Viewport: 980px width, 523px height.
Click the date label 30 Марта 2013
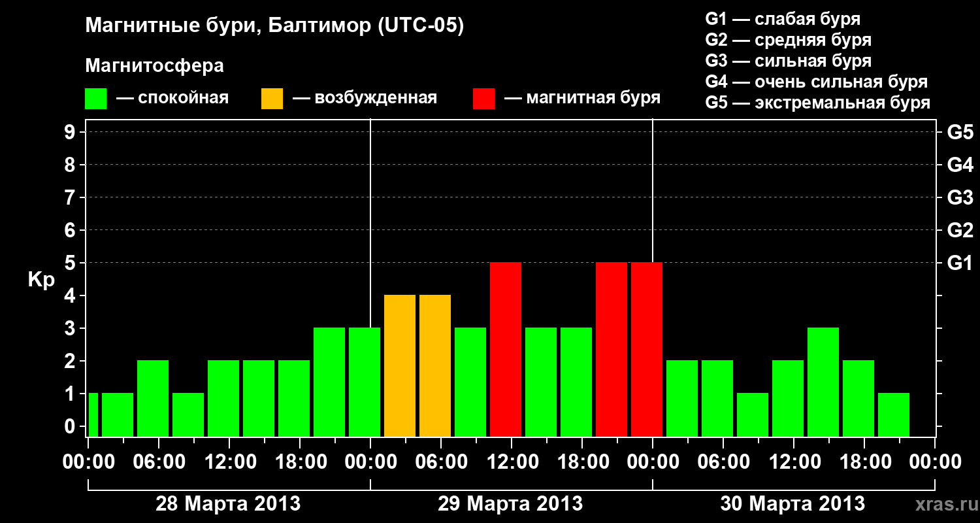click(x=792, y=504)
